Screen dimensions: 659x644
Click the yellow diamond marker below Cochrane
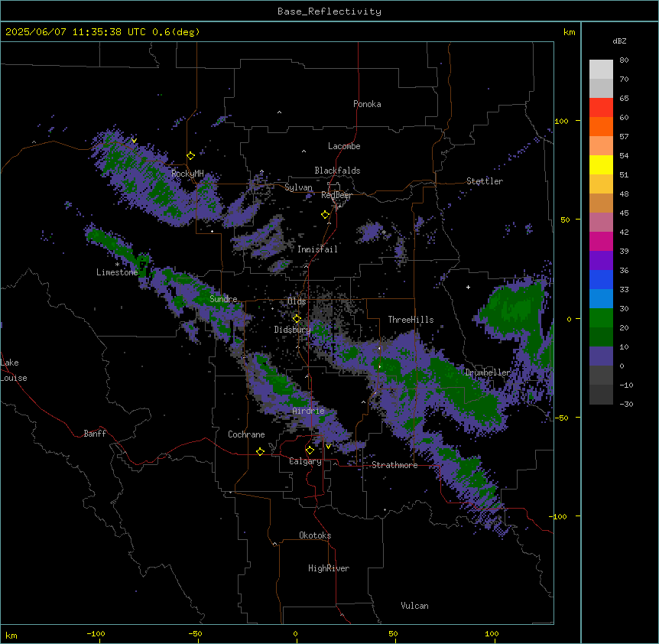[x=260, y=451]
